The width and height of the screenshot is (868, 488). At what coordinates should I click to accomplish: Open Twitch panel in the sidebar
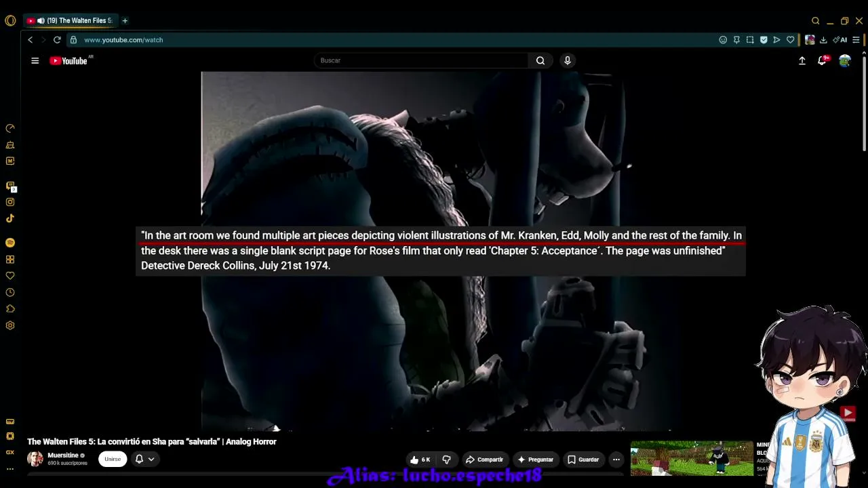pyautogui.click(x=10, y=185)
